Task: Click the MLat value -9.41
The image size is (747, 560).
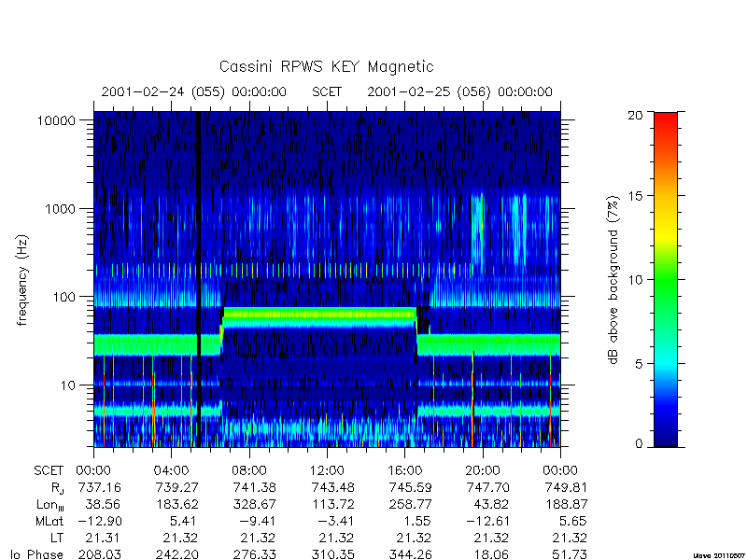Action: [x=259, y=522]
